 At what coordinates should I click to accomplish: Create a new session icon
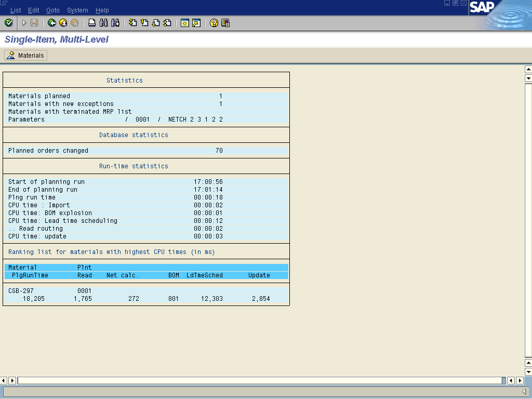pos(185,23)
